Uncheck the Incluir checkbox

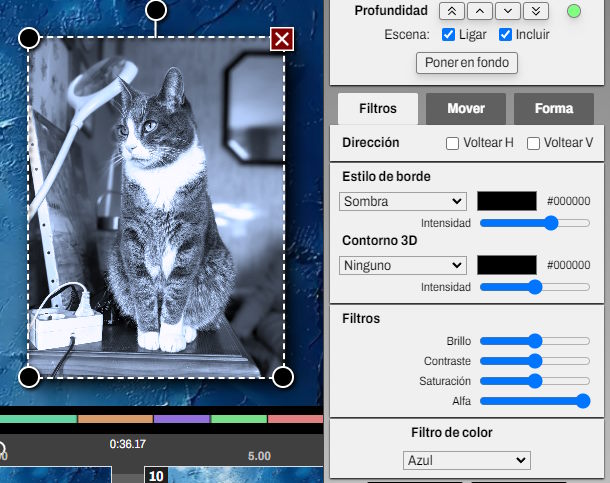point(505,35)
